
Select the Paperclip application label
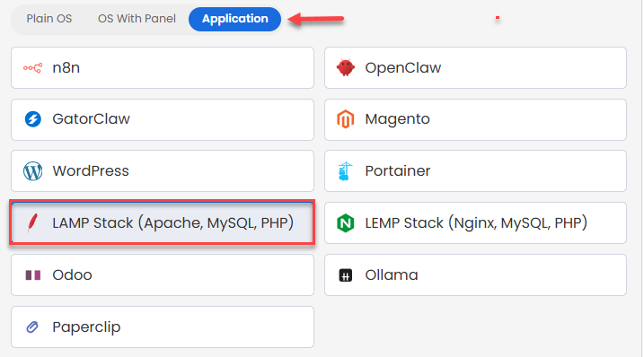click(86, 327)
